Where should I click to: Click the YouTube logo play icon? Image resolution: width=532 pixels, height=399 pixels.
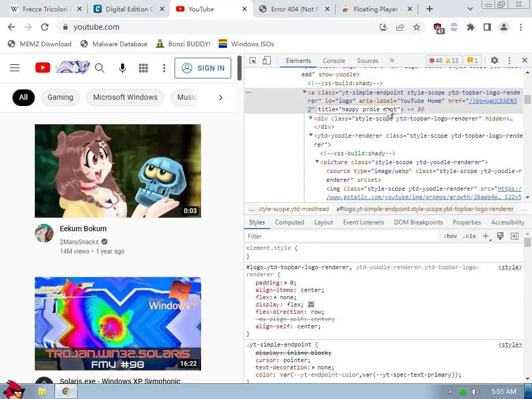click(43, 68)
